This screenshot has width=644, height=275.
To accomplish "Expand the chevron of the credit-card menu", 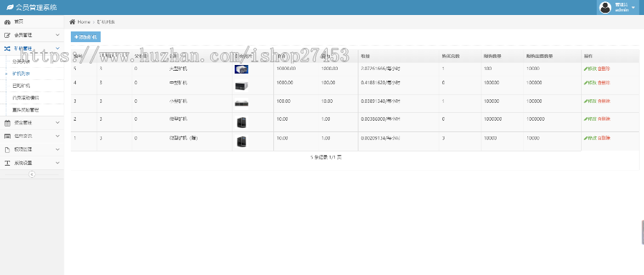I will [57, 136].
